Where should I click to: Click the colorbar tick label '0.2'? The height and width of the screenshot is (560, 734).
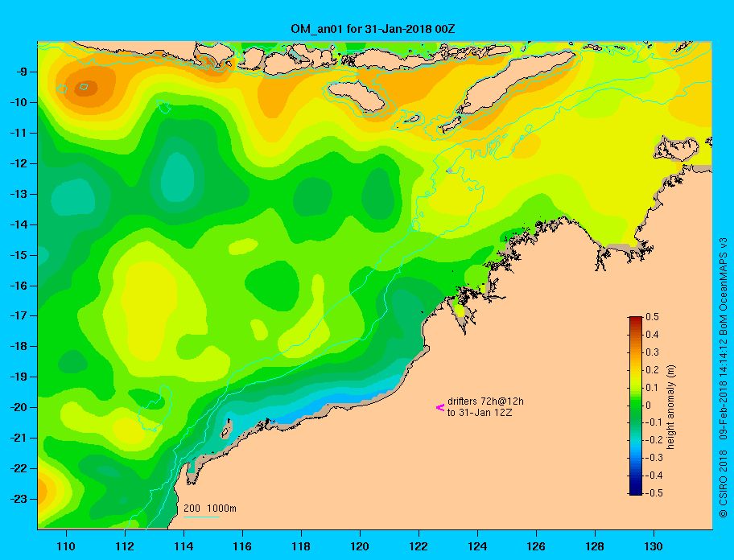click(652, 370)
